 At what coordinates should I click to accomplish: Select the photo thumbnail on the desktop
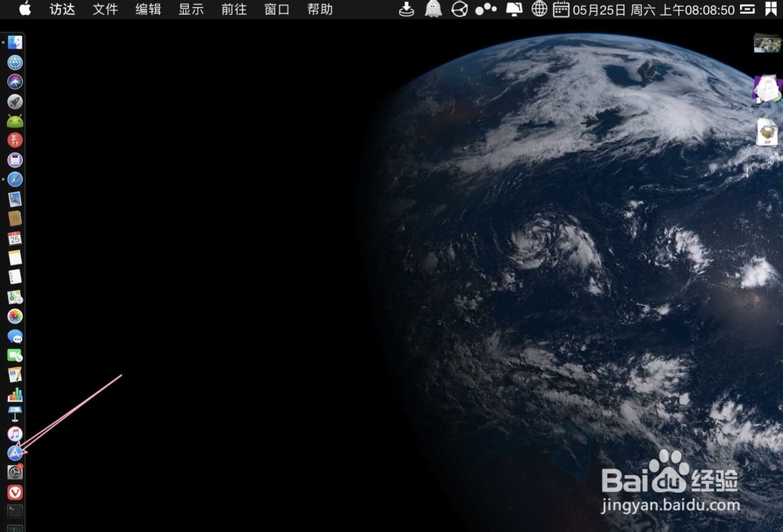tap(767, 44)
